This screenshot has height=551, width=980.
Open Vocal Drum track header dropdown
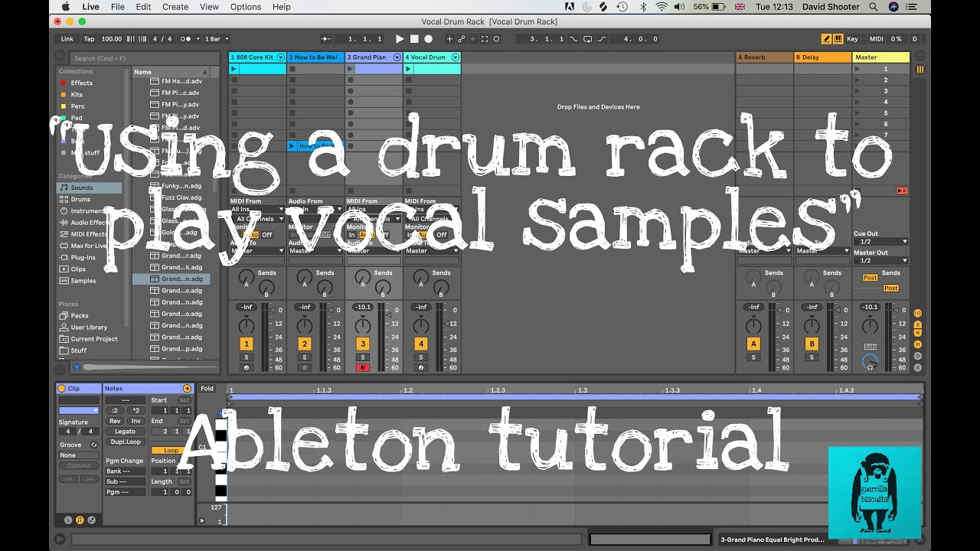[455, 57]
